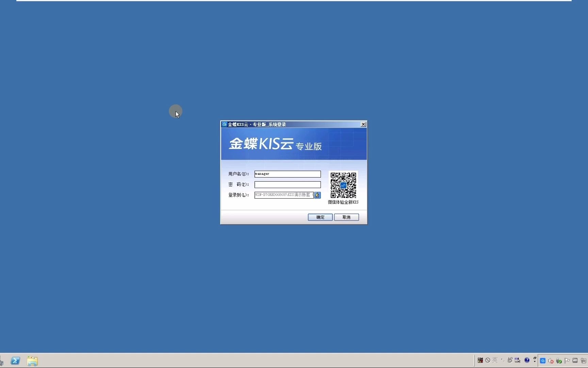Click the 用户名 username input field
The width and height of the screenshot is (588, 368).
[288, 174]
